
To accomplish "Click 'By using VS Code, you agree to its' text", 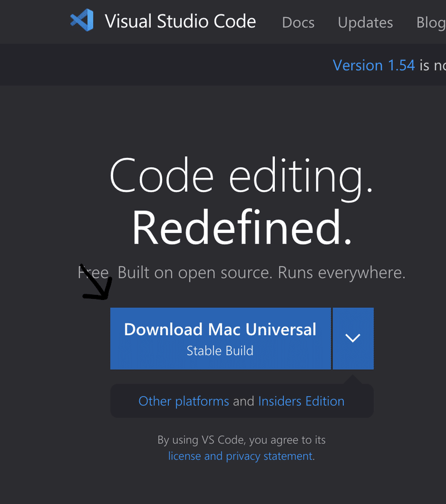I will coord(241,440).
